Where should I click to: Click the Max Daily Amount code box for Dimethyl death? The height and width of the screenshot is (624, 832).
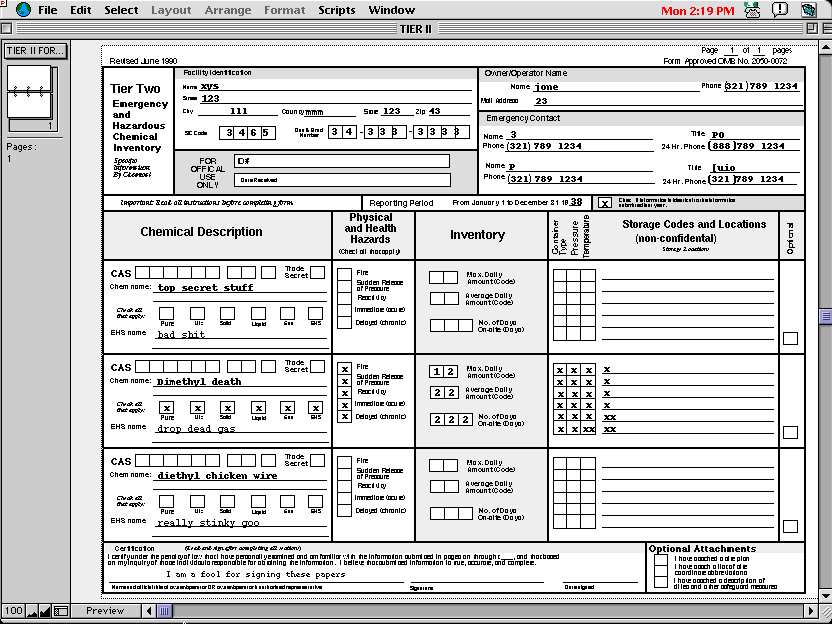pyautogui.click(x=444, y=371)
